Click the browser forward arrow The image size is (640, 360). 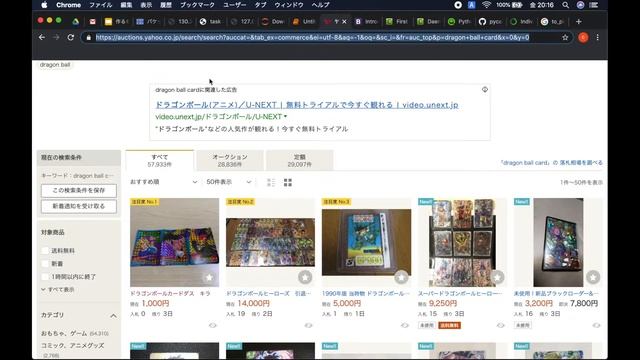[56, 37]
